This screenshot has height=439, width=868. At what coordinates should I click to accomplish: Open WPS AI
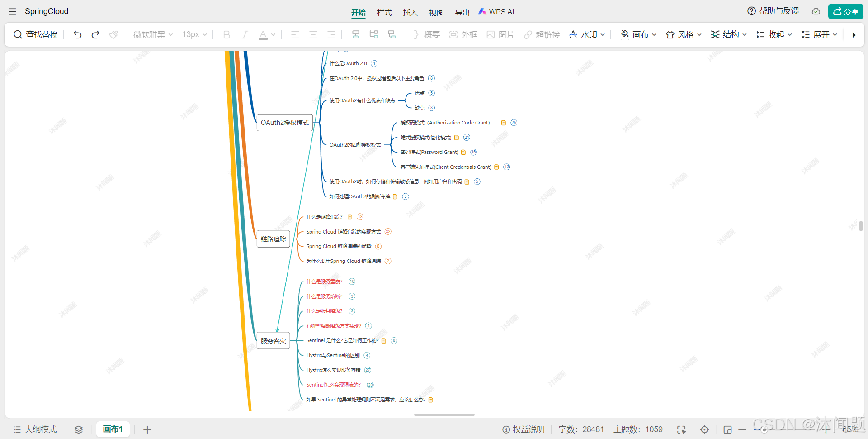(x=496, y=12)
